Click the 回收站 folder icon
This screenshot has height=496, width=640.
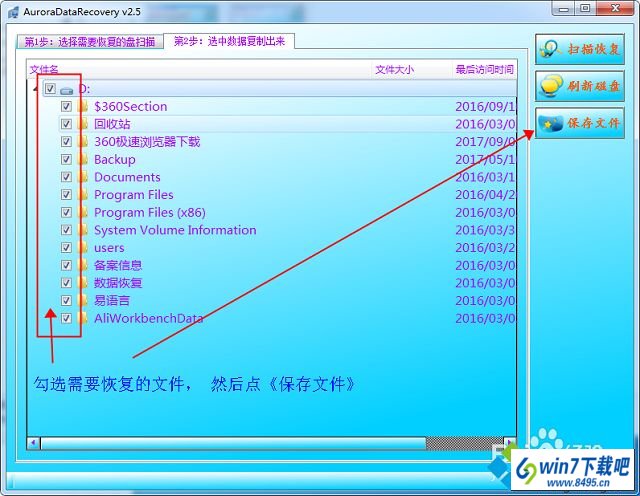[x=83, y=124]
